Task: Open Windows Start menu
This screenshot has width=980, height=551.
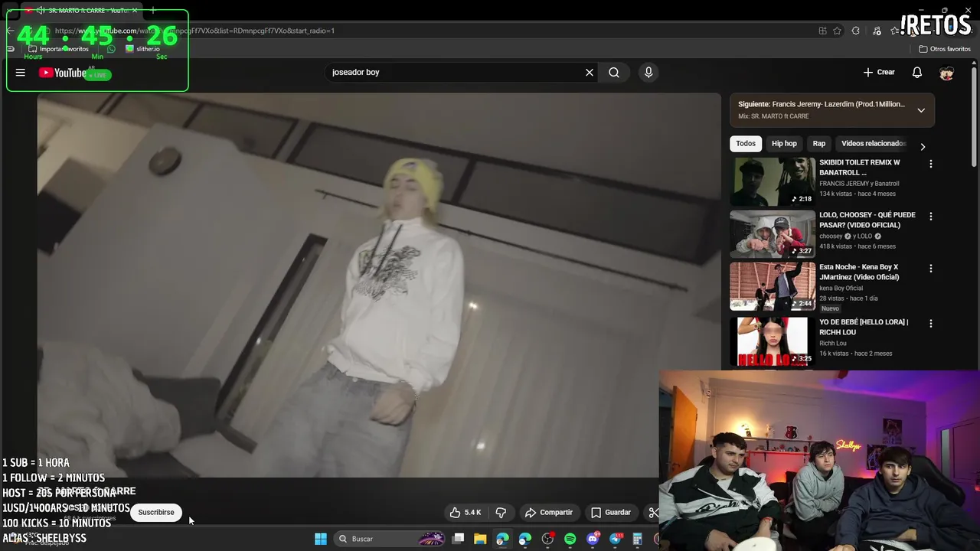Action: point(321,539)
